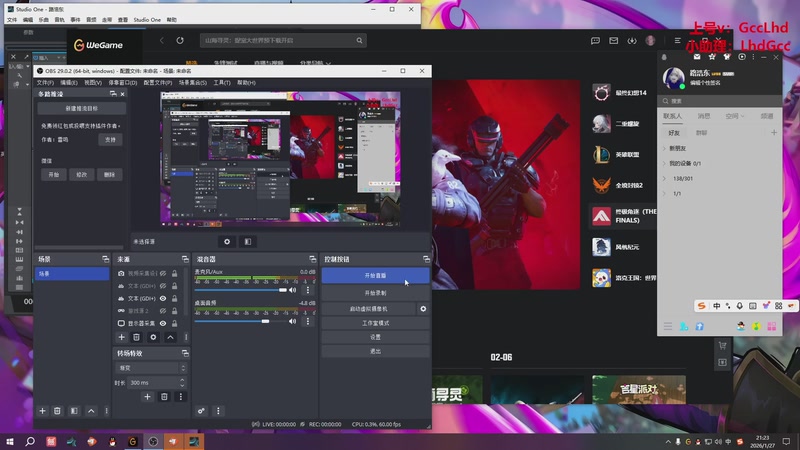Mute the 桌面音频 speaker icon
Screen dimensions: 800x450
293,321
